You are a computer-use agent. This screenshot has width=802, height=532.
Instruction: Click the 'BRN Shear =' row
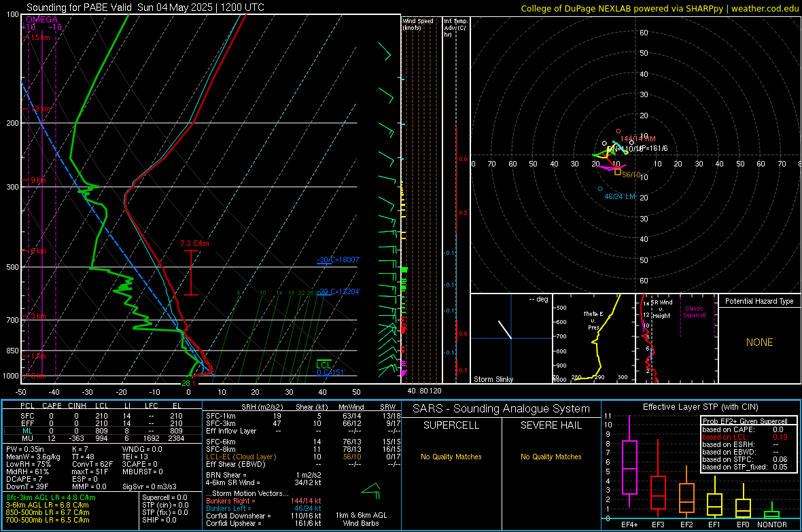[264, 475]
